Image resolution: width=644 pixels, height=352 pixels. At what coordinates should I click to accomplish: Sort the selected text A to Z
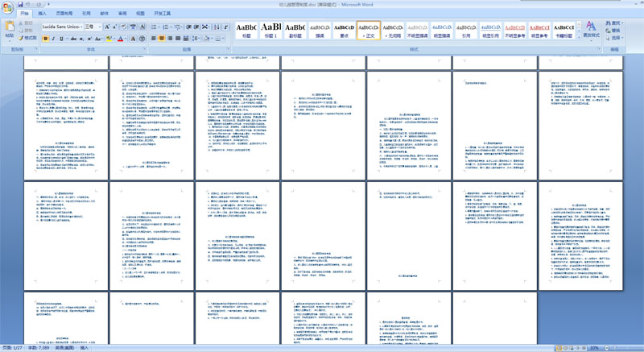point(217,27)
